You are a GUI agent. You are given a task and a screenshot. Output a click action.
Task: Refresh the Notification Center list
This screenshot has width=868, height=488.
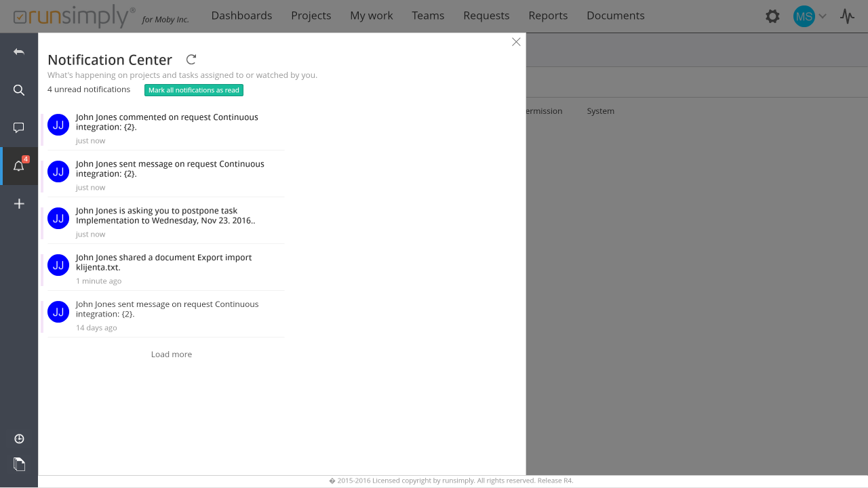191,60
